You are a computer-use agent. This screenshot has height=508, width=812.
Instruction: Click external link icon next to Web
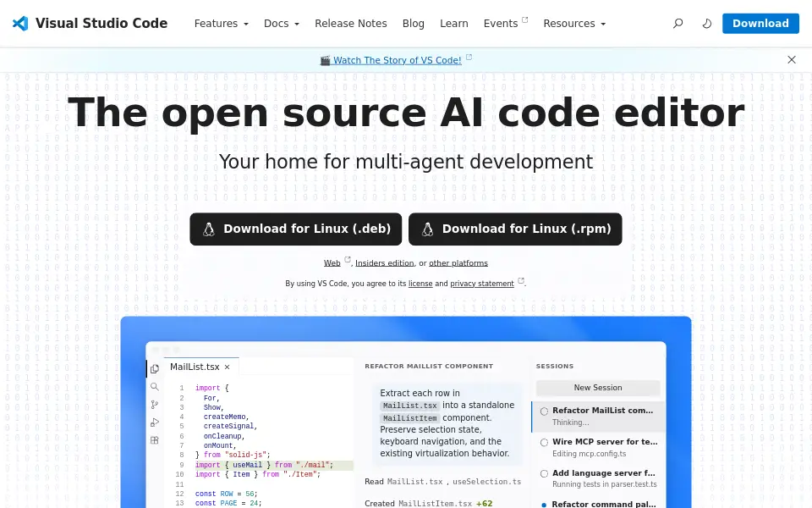tap(348, 260)
